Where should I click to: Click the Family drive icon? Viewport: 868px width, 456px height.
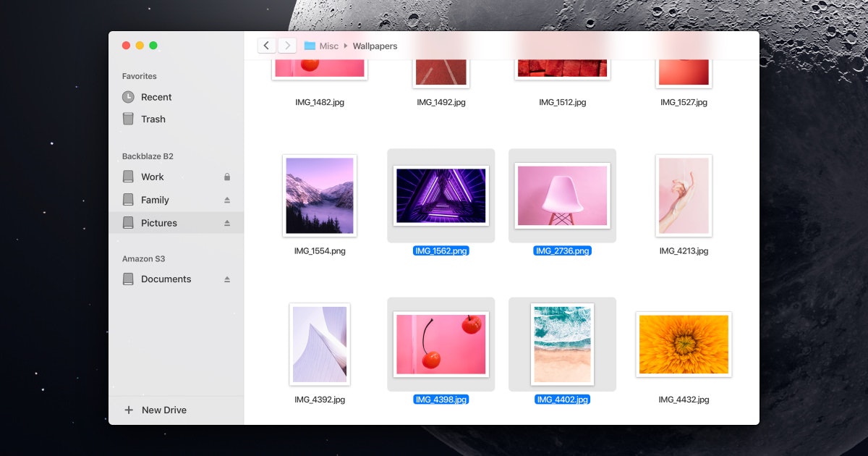coord(128,200)
